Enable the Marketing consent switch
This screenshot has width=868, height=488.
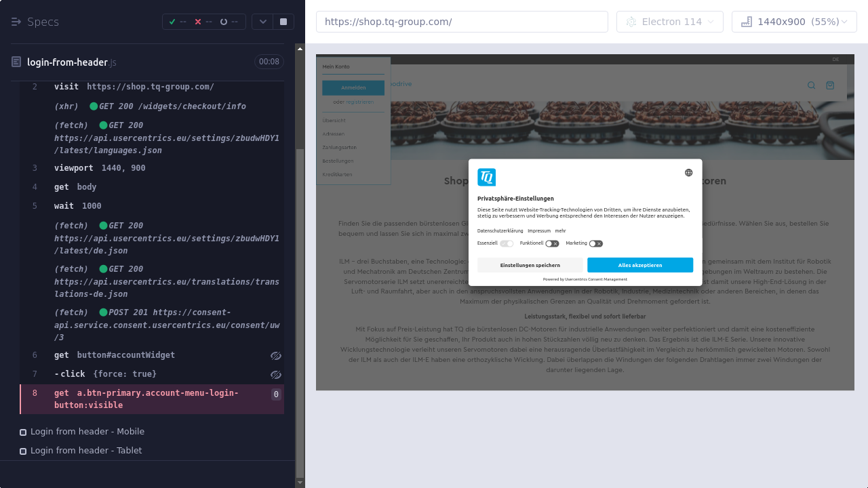595,243
